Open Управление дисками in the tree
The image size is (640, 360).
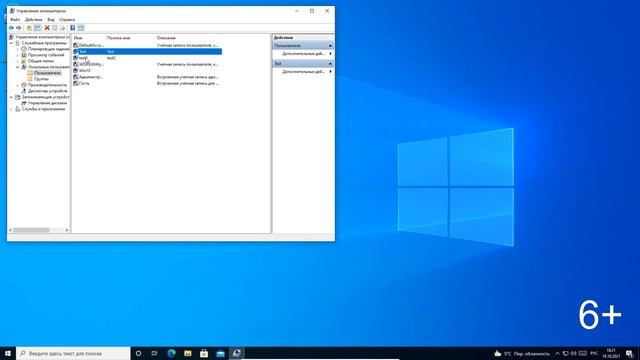(47, 103)
